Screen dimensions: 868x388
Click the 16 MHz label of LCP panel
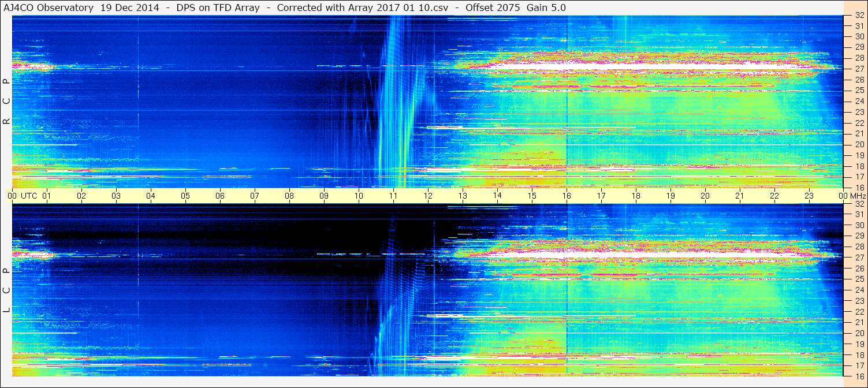[x=859, y=376]
